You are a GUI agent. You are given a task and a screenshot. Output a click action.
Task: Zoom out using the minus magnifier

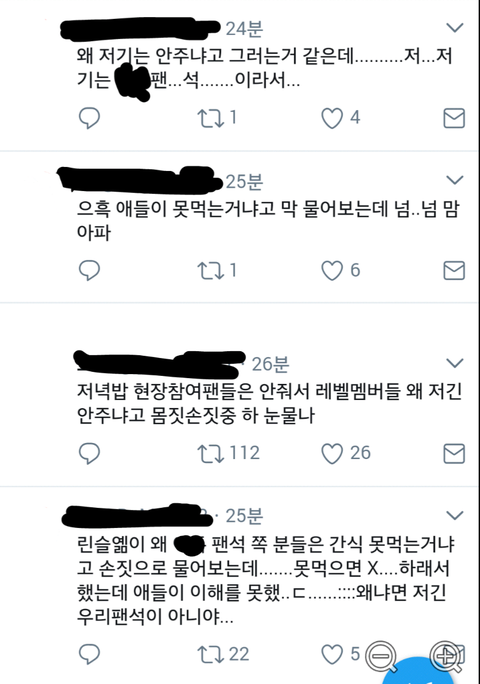pos(381,657)
